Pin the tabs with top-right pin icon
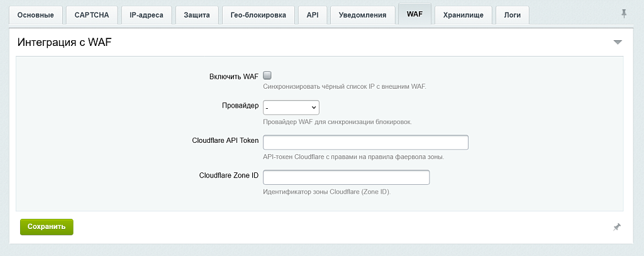644x256 pixels. click(x=624, y=14)
